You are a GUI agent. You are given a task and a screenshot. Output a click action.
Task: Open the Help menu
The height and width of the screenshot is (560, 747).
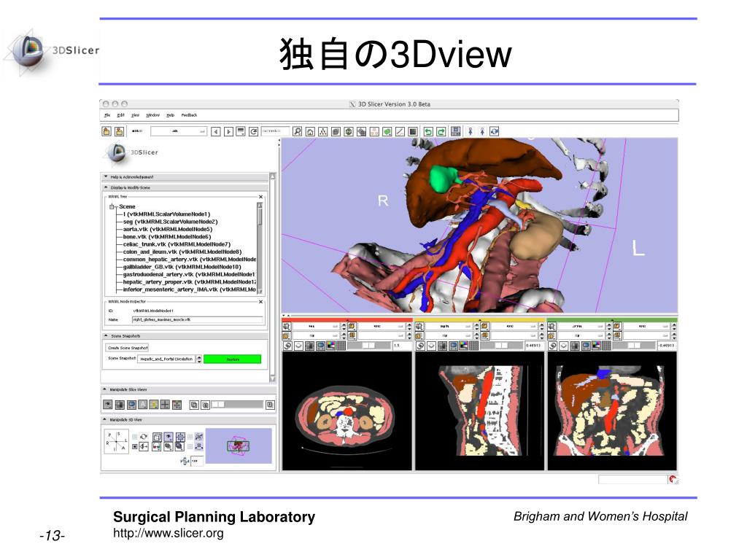click(x=170, y=115)
